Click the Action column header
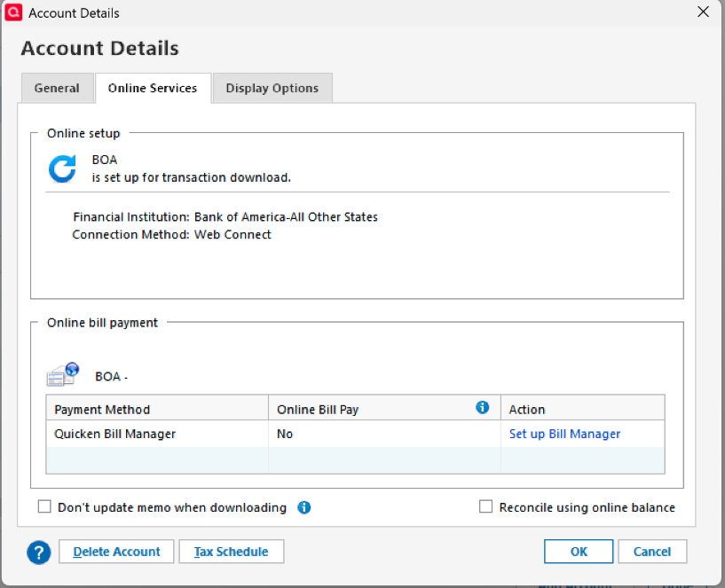This screenshot has height=588, width=725. (527, 410)
